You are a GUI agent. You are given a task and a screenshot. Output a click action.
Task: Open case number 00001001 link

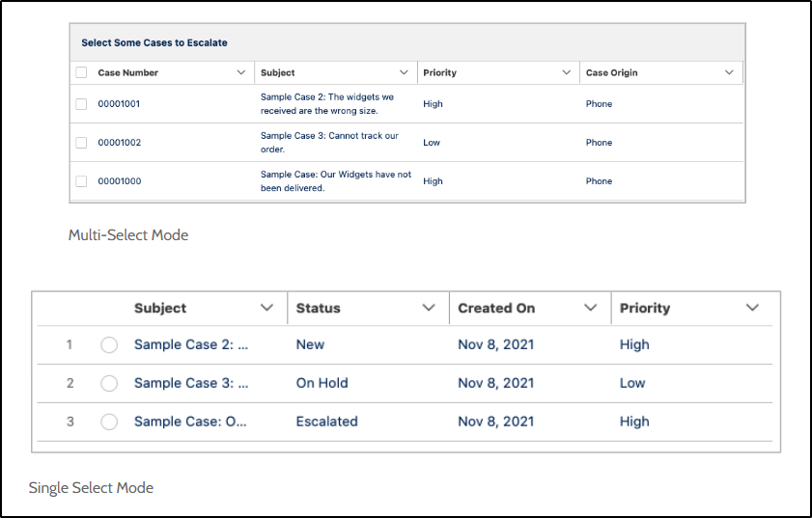119,104
